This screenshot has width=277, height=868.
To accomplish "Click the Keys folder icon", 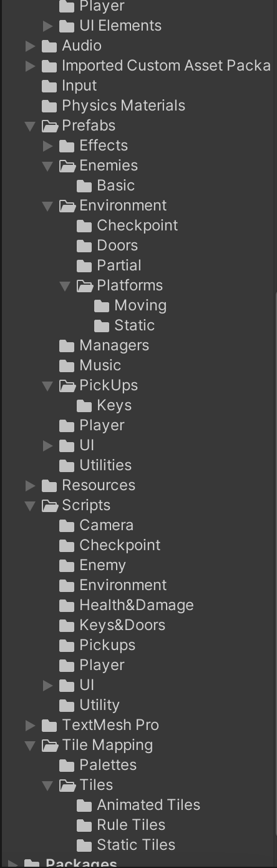I will tap(84, 406).
